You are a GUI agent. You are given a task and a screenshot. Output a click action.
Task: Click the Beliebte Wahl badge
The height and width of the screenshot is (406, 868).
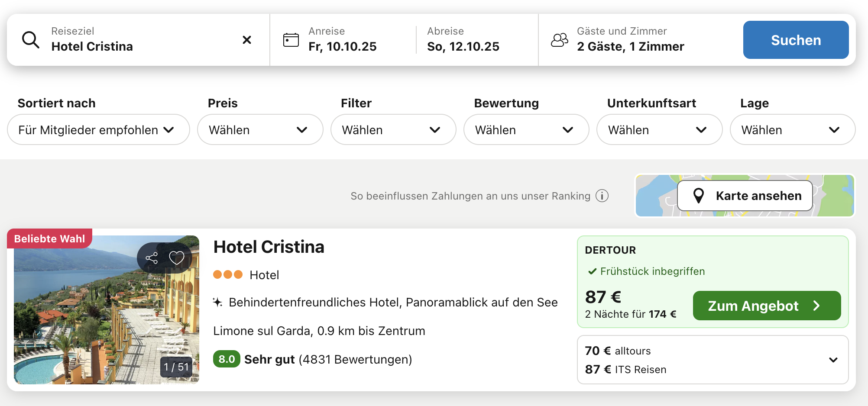[x=49, y=238]
